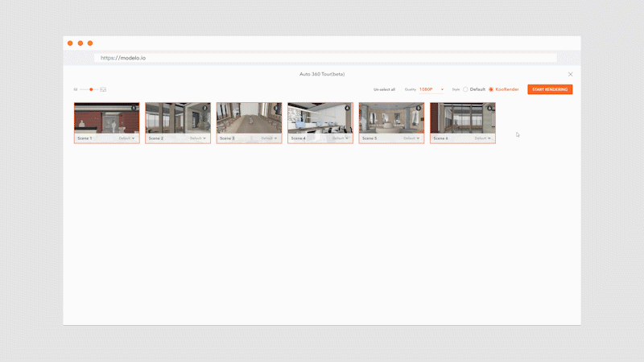The height and width of the screenshot is (362, 644).
Task: Open Scene 2 Default dropdown
Action: click(197, 138)
